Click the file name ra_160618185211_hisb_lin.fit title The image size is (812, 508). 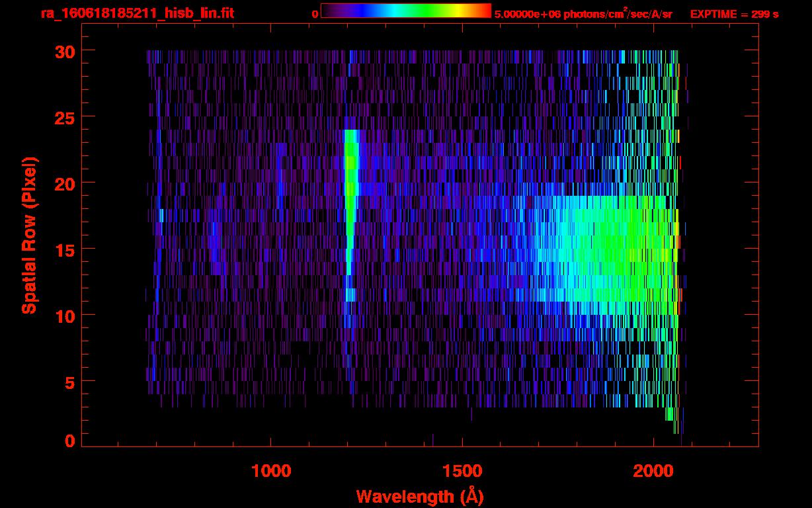point(137,13)
